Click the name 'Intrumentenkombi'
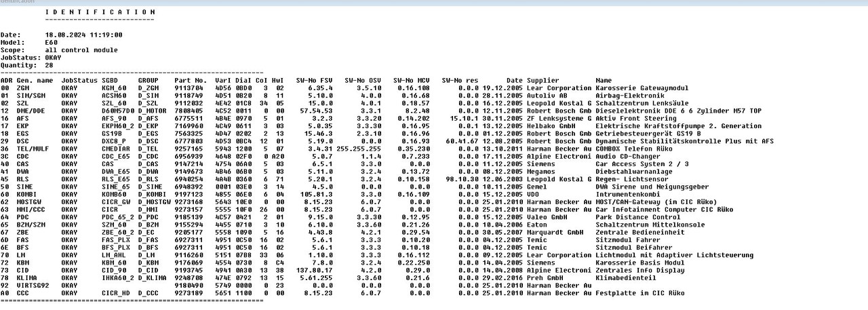The height and width of the screenshot is (310, 868). (x=628, y=195)
